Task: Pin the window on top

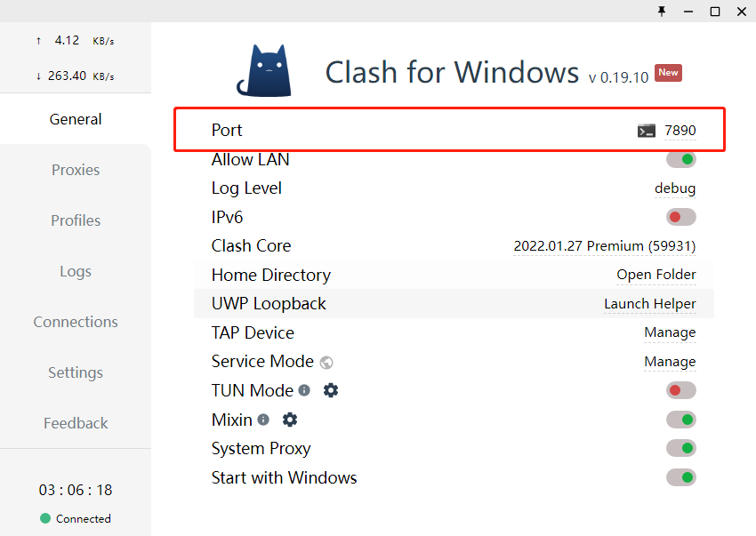Action: click(662, 12)
